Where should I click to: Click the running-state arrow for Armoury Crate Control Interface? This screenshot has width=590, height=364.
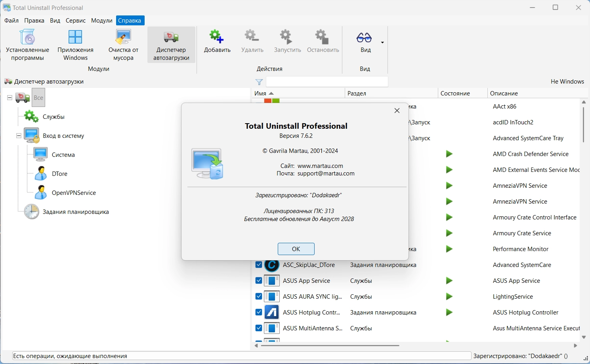(449, 217)
